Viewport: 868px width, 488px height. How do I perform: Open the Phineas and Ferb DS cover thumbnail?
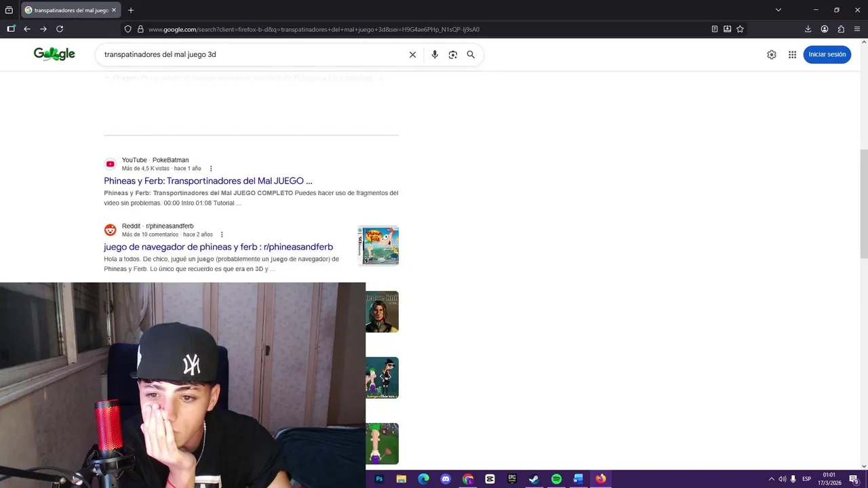378,245
